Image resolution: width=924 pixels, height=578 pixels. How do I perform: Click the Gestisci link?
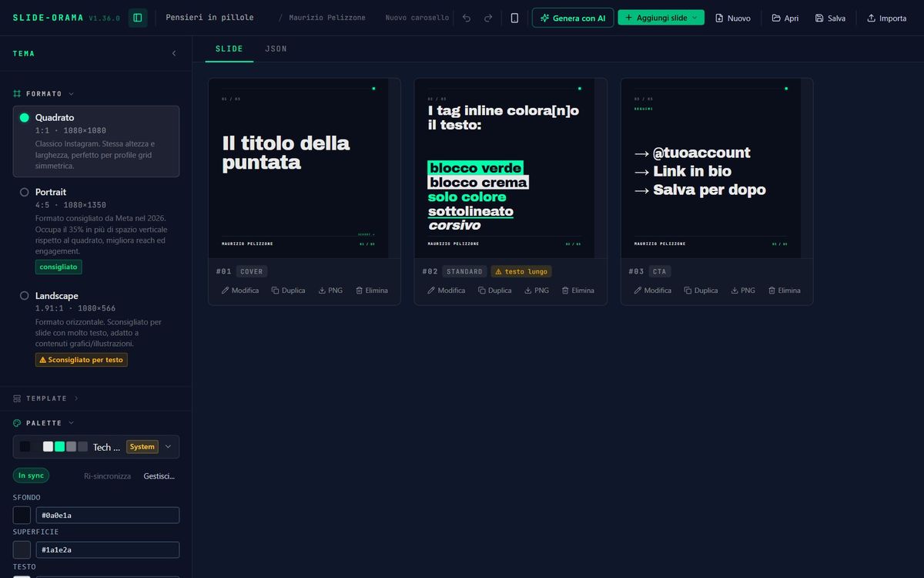(159, 476)
